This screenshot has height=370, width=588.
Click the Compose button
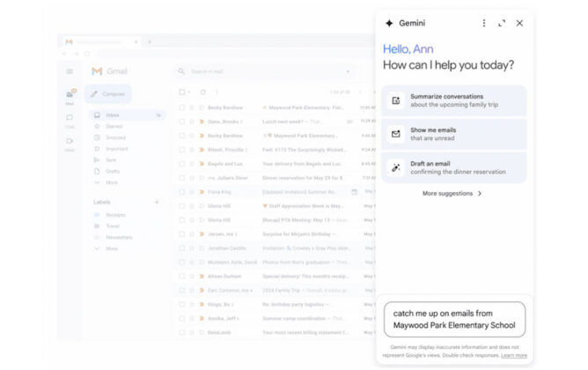[108, 93]
